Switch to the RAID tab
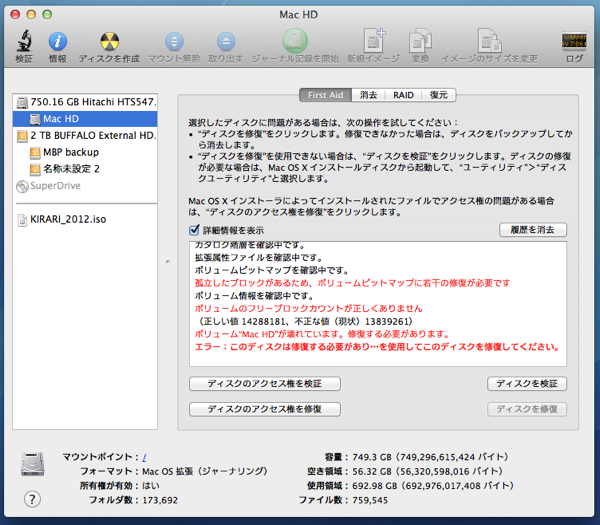The width and height of the screenshot is (600, 525). click(x=403, y=95)
